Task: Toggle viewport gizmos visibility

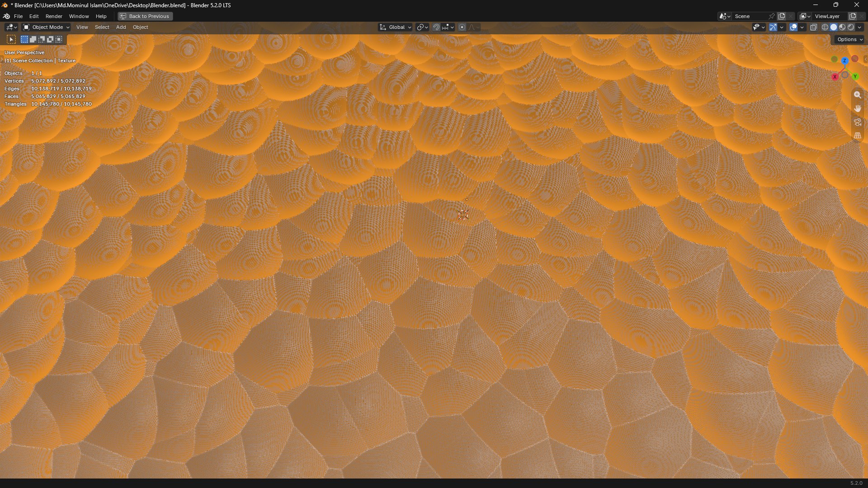Action: (773, 28)
